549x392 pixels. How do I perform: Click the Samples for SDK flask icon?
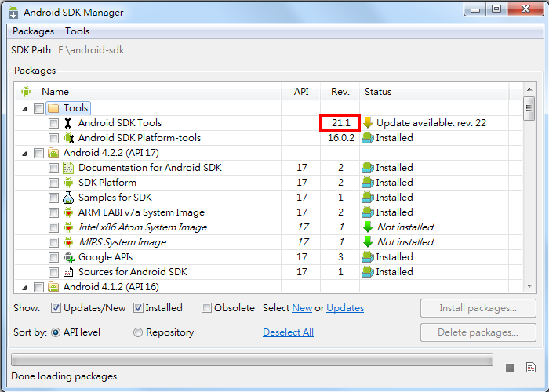(68, 198)
